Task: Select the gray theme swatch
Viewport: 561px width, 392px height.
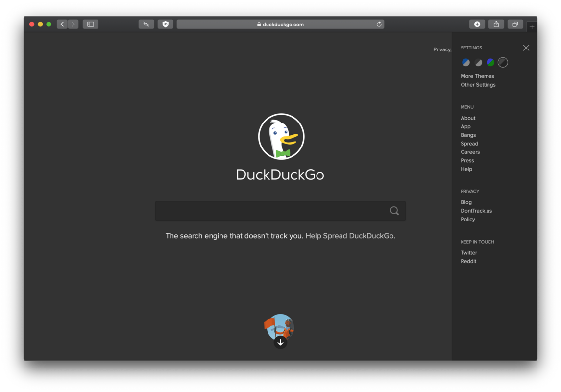Action: [478, 63]
